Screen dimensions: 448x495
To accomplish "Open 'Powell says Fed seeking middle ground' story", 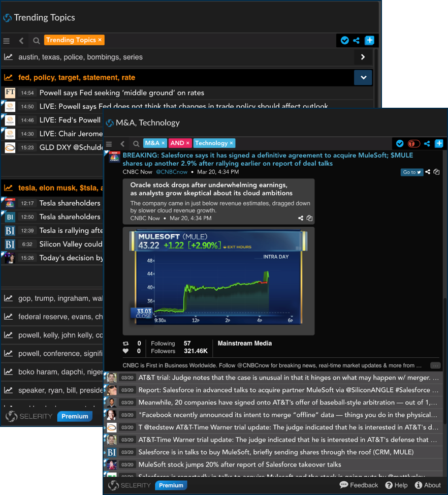I will point(122,93).
